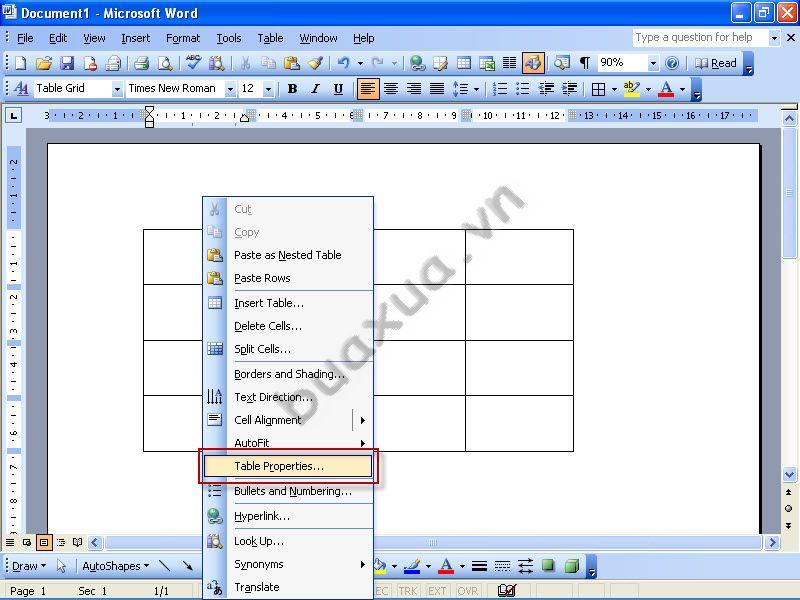Image resolution: width=800 pixels, height=600 pixels.
Task: Open the Table menu in the menu bar
Action: click(270, 38)
